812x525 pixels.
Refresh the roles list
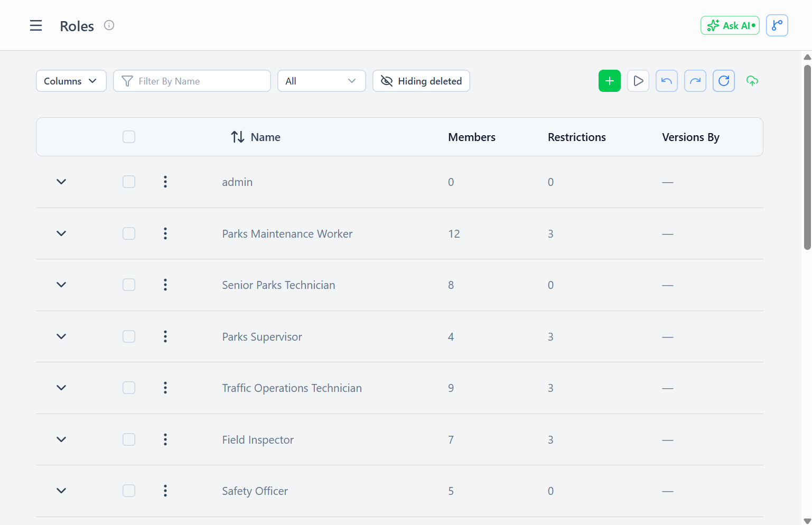click(x=724, y=81)
